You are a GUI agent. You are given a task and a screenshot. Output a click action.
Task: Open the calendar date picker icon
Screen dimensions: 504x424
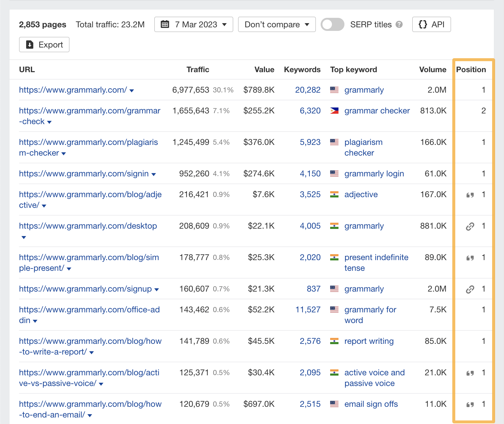pyautogui.click(x=165, y=24)
